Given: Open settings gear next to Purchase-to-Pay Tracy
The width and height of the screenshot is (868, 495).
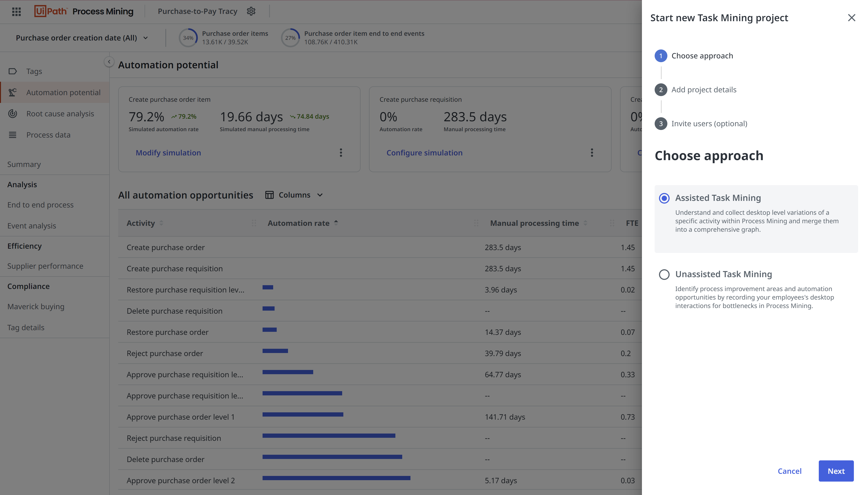Looking at the screenshot, I should point(251,11).
